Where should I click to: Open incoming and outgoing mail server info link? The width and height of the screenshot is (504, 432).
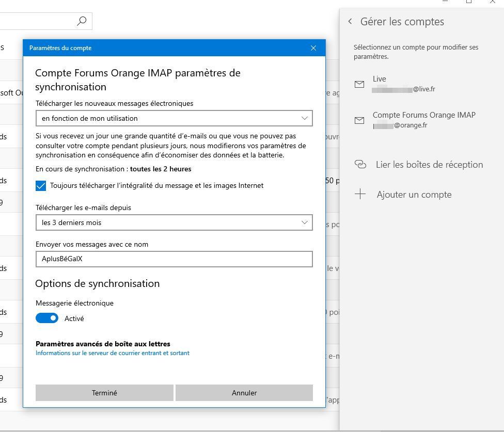pyautogui.click(x=113, y=353)
